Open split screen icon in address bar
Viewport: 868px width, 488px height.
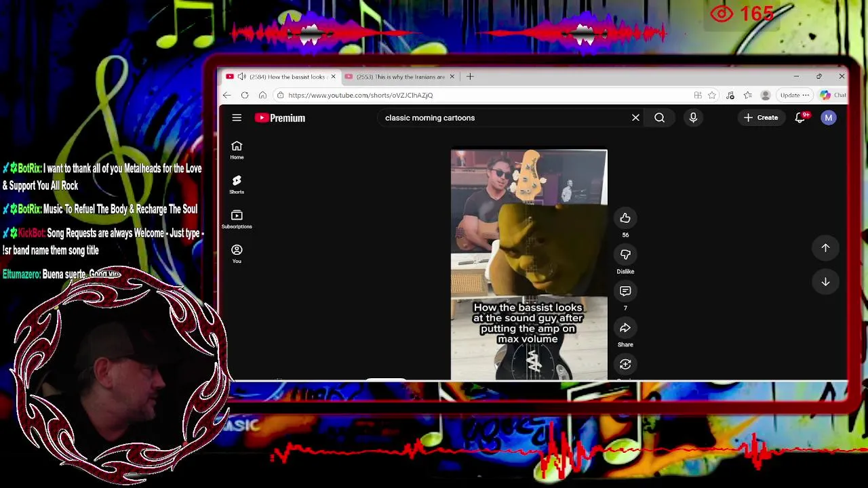point(698,95)
